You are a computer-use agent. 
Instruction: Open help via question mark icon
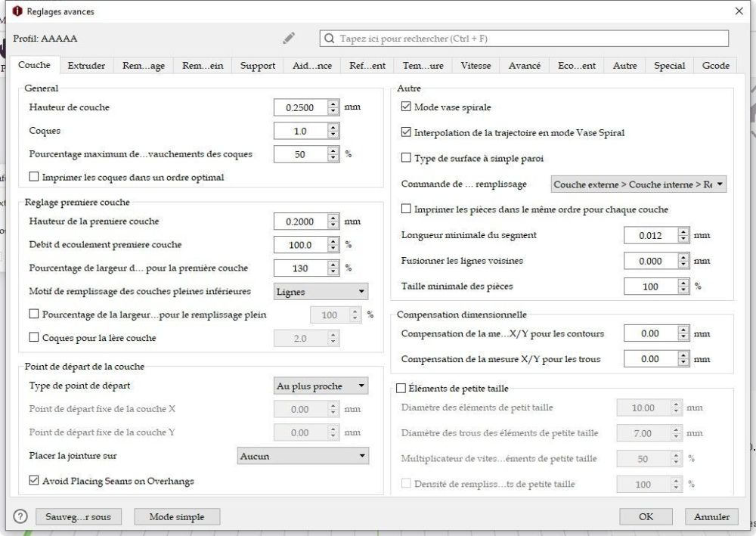20,516
